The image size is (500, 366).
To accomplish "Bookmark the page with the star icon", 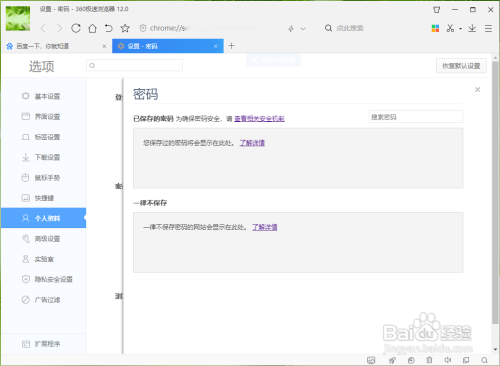I will [x=125, y=28].
